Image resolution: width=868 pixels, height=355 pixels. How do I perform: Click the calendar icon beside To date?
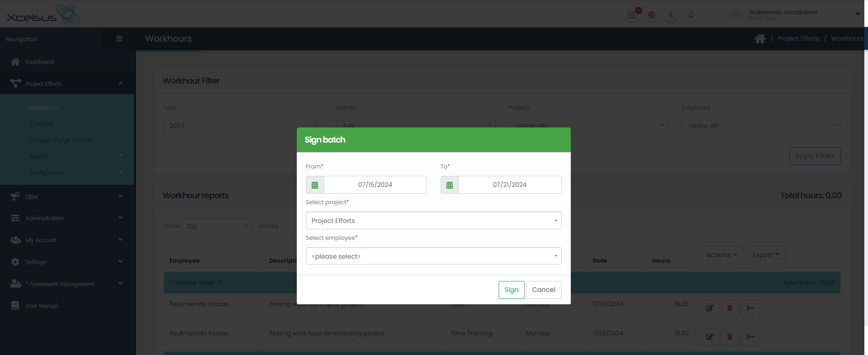[x=449, y=185]
